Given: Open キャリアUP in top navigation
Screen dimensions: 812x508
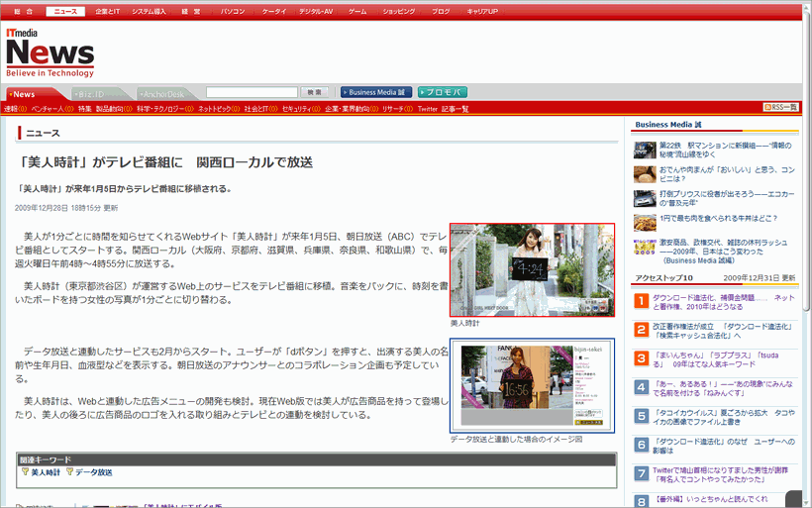Looking at the screenshot, I should (482, 12).
